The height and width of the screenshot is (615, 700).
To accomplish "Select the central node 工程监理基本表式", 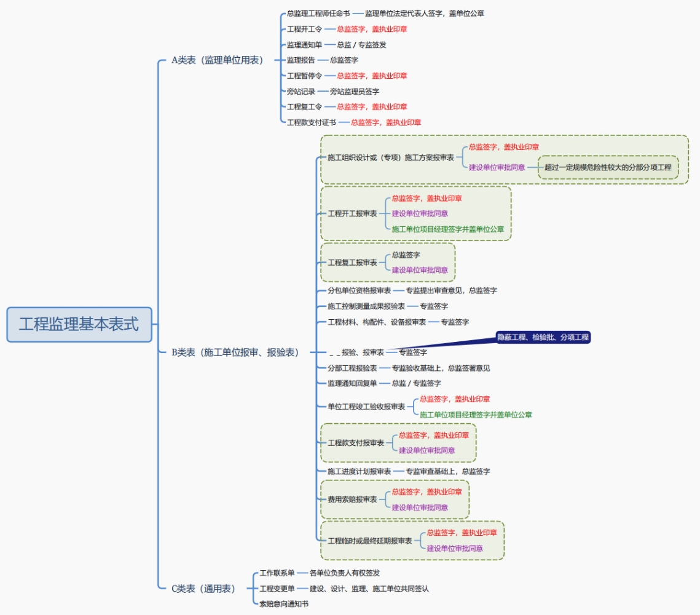I will click(79, 325).
